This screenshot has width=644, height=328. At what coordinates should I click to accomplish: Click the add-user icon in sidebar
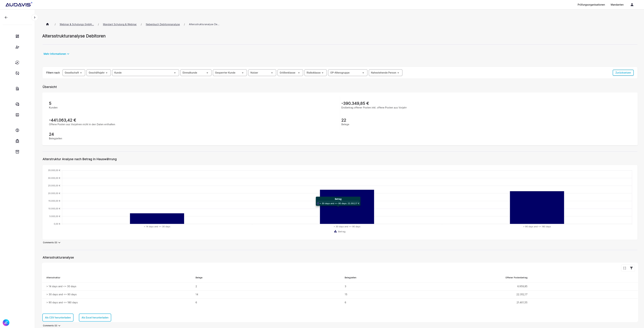point(17,47)
